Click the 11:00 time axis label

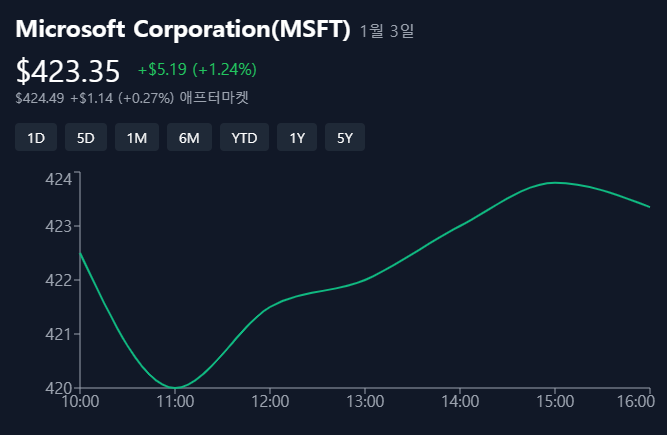(175, 401)
